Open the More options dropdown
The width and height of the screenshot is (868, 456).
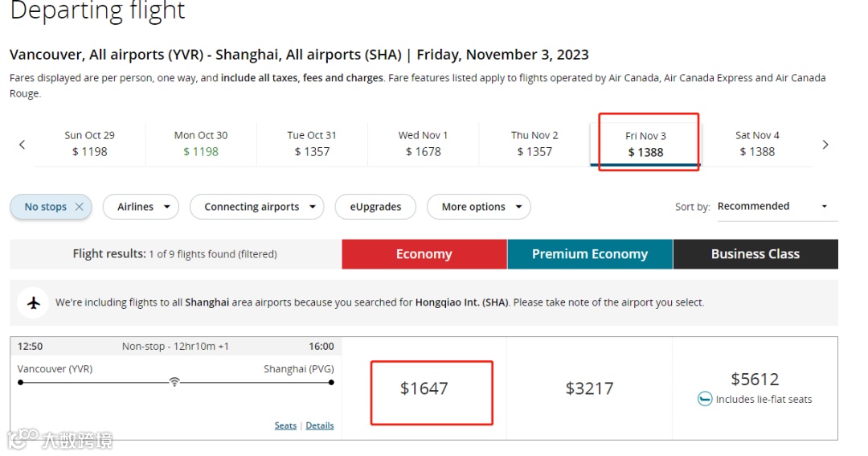coord(479,207)
